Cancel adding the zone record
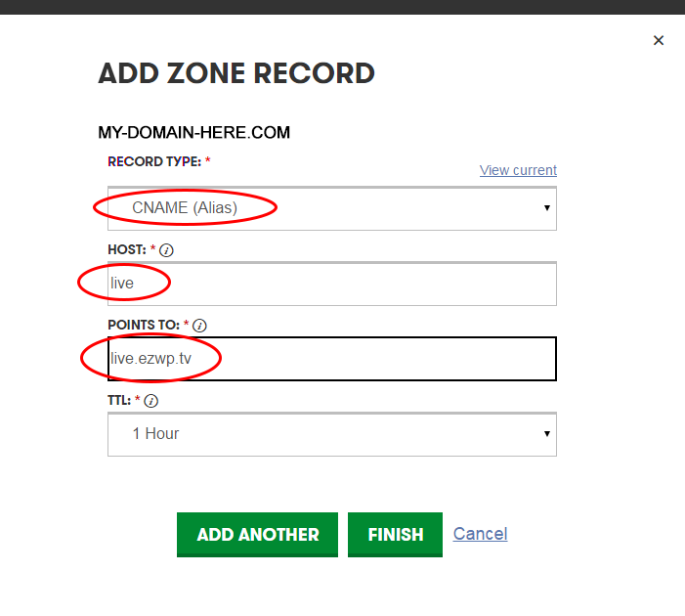The width and height of the screenshot is (685, 616). [x=480, y=534]
